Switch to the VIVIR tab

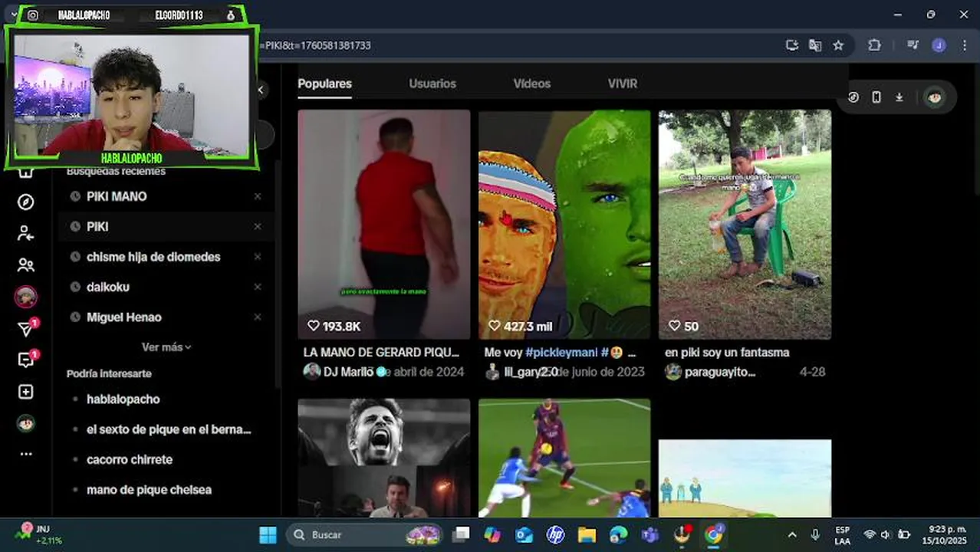tap(623, 84)
